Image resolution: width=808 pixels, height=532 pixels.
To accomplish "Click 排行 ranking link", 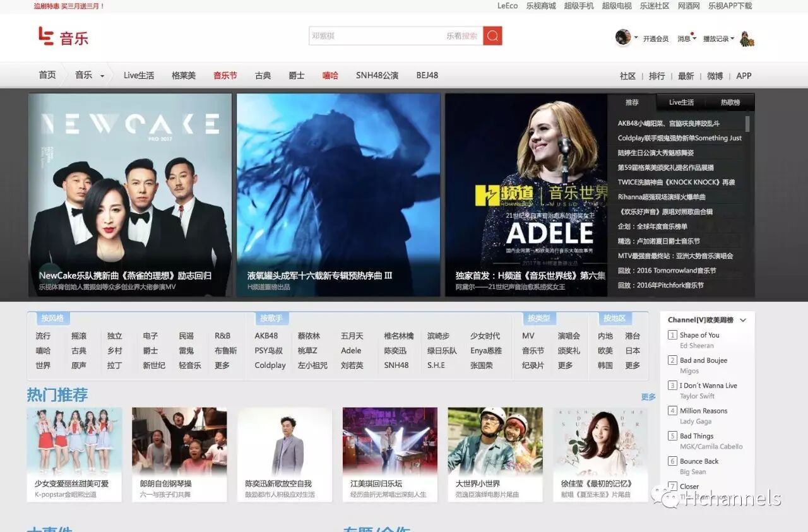I will (657, 76).
